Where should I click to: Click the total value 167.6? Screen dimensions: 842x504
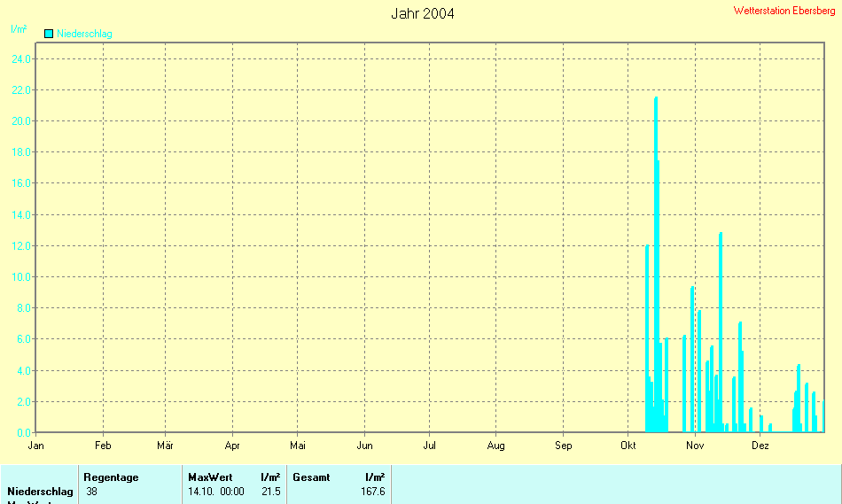[372, 492]
